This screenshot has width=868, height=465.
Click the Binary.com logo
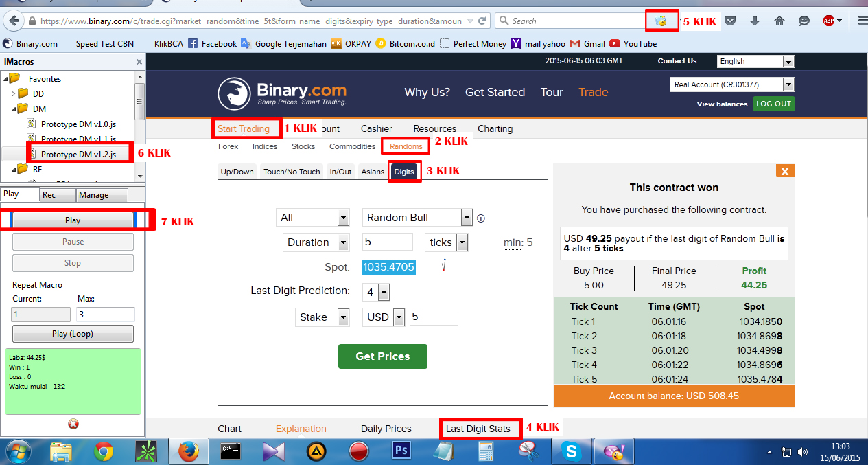(282, 93)
